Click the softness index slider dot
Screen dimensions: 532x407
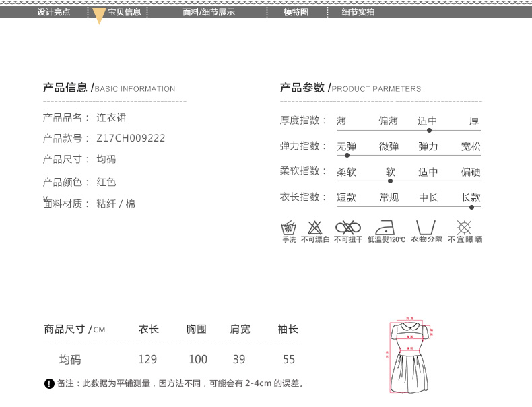390,181
